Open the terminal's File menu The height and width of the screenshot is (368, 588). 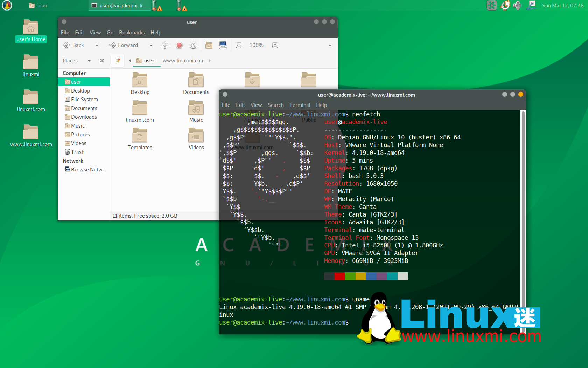(x=226, y=105)
